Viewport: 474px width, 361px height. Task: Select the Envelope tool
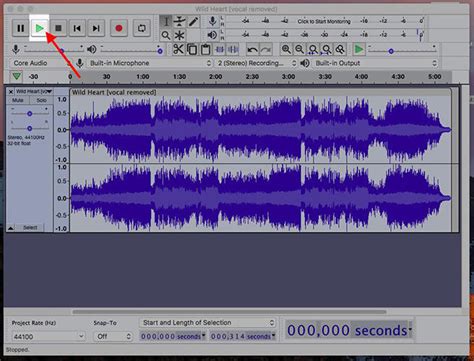point(179,22)
